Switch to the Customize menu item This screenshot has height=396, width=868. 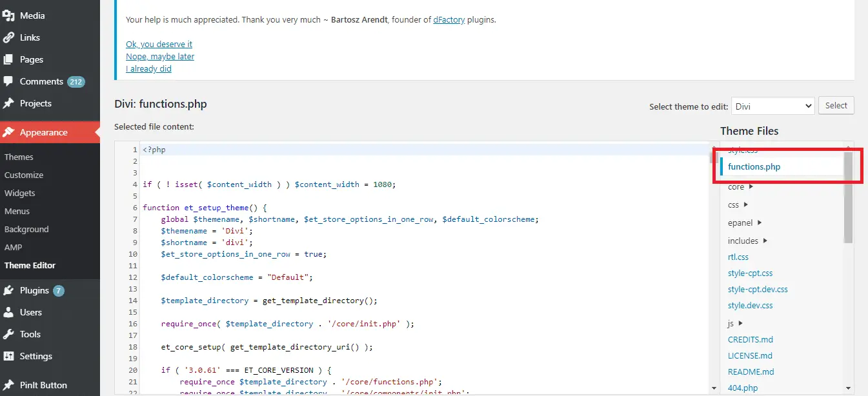[24, 174]
